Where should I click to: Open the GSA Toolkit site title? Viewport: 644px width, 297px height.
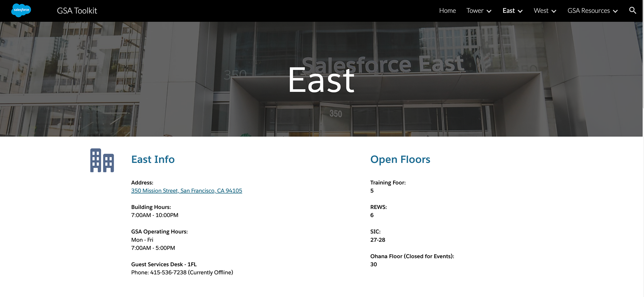coord(77,11)
